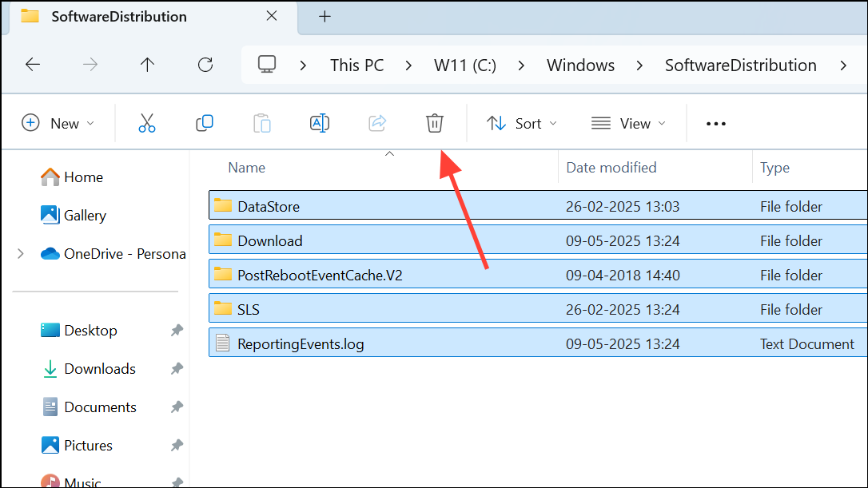
Task: Go to Home in the sidebar
Action: (x=83, y=177)
